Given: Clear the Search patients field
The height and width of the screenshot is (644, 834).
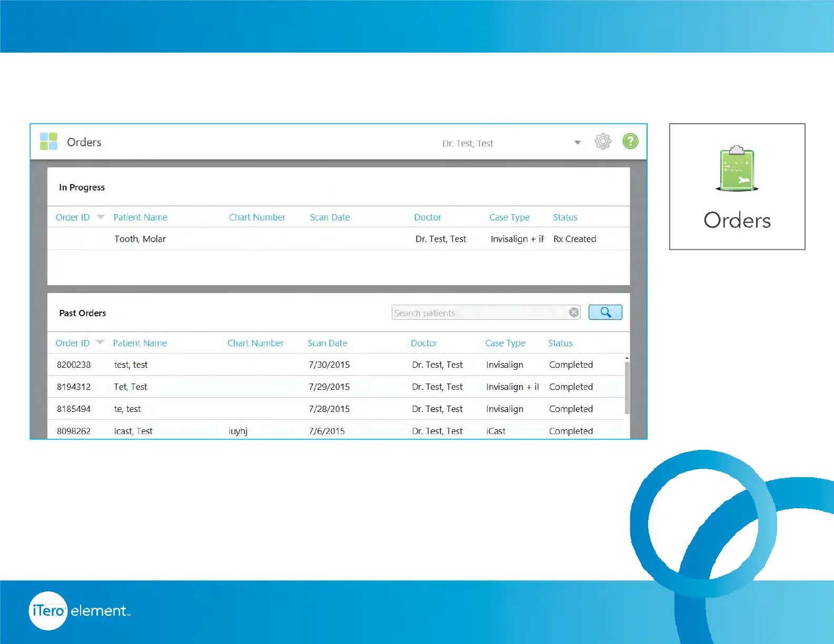Looking at the screenshot, I should coord(574,313).
